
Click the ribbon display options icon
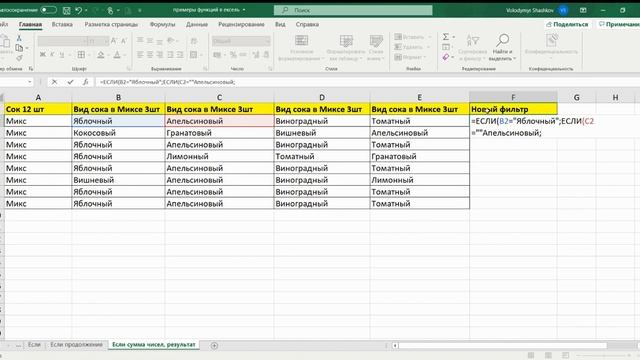coord(583,10)
